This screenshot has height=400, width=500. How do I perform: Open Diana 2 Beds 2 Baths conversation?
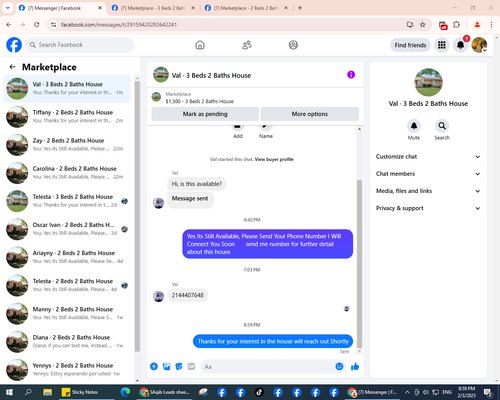point(67,341)
